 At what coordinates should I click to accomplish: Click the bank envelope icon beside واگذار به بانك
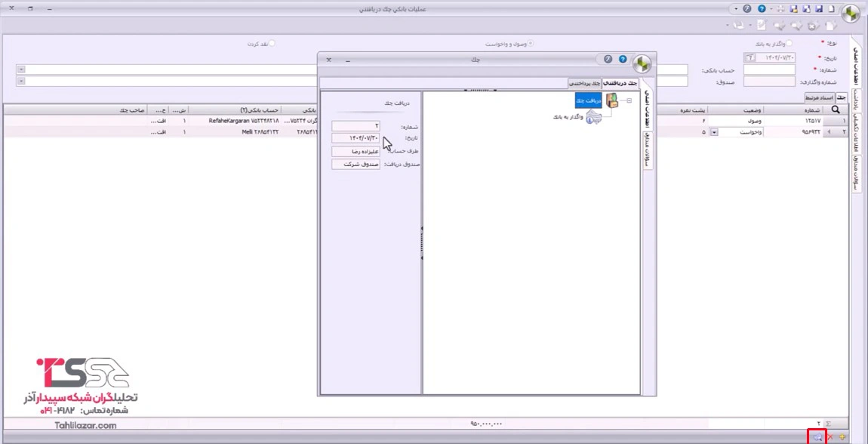click(593, 117)
